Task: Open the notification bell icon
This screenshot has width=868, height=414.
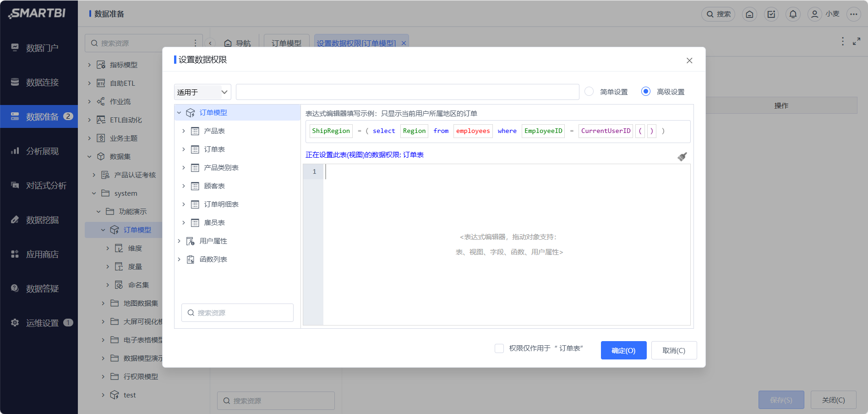Action: point(793,14)
